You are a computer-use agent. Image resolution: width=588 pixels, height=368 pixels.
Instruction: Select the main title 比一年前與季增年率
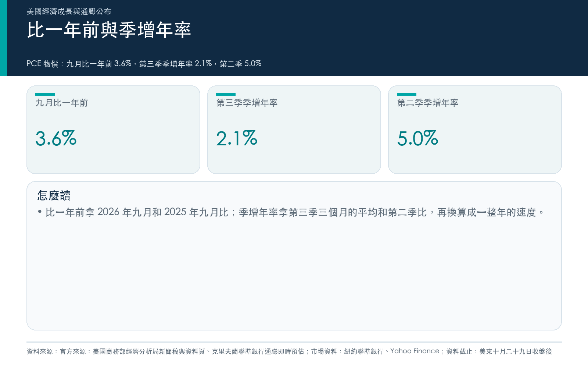point(109,30)
